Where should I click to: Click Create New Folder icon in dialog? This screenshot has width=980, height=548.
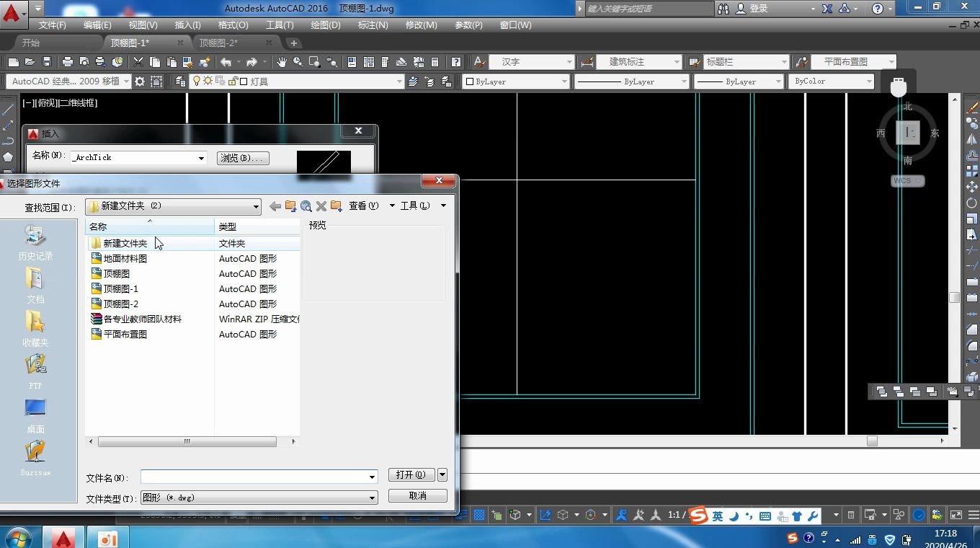tap(337, 206)
